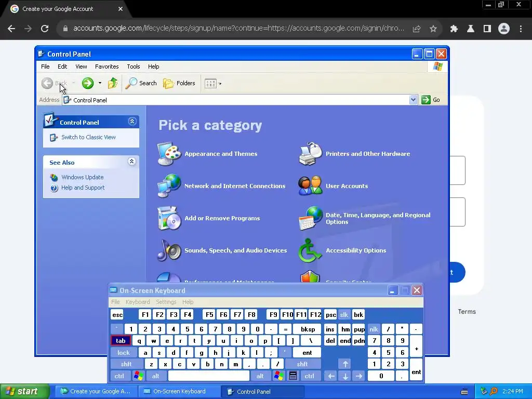Click the application menu key on on-screen keyboard

point(293,376)
